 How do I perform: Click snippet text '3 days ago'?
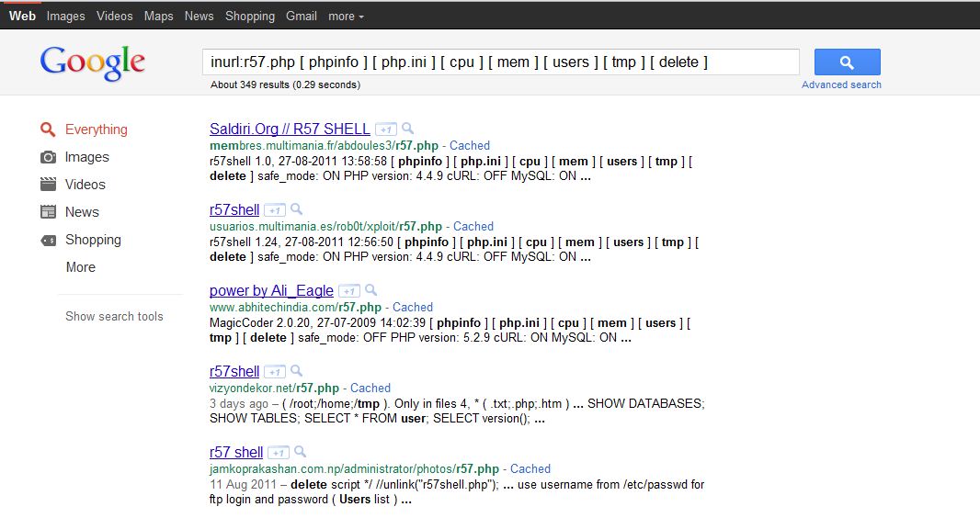[x=239, y=404]
